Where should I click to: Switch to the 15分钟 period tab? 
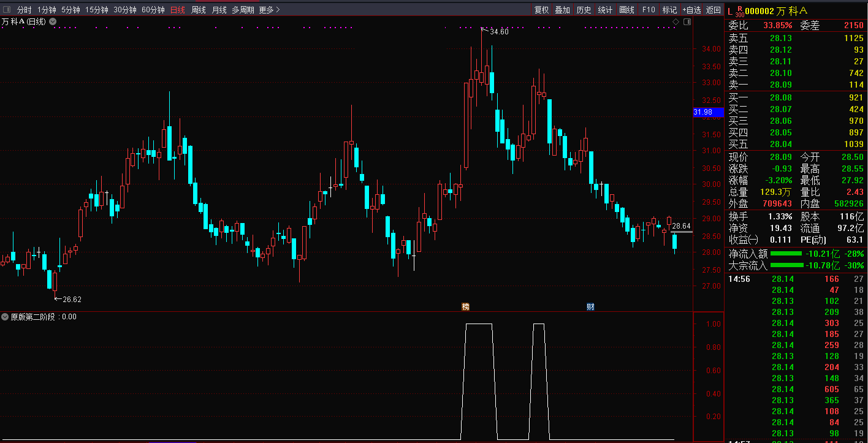[x=96, y=10]
